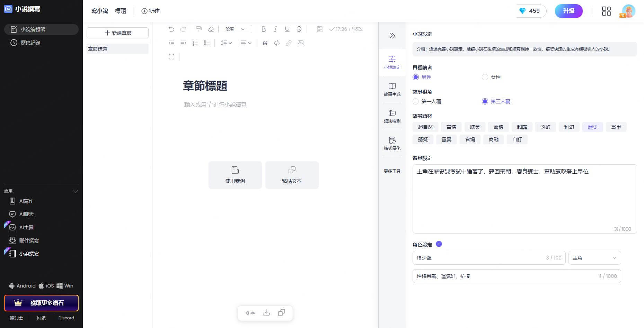Toggle strikethrough formatting

click(x=299, y=29)
